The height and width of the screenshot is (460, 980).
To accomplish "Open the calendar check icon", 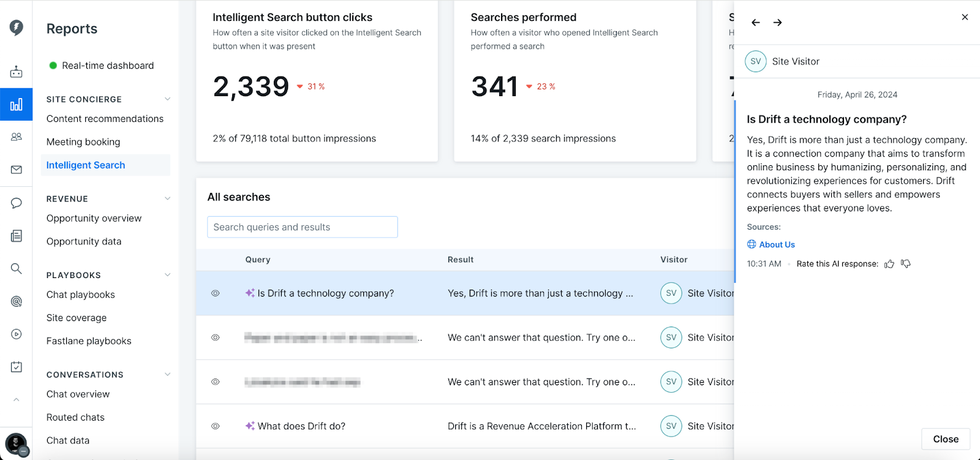I will (17, 367).
